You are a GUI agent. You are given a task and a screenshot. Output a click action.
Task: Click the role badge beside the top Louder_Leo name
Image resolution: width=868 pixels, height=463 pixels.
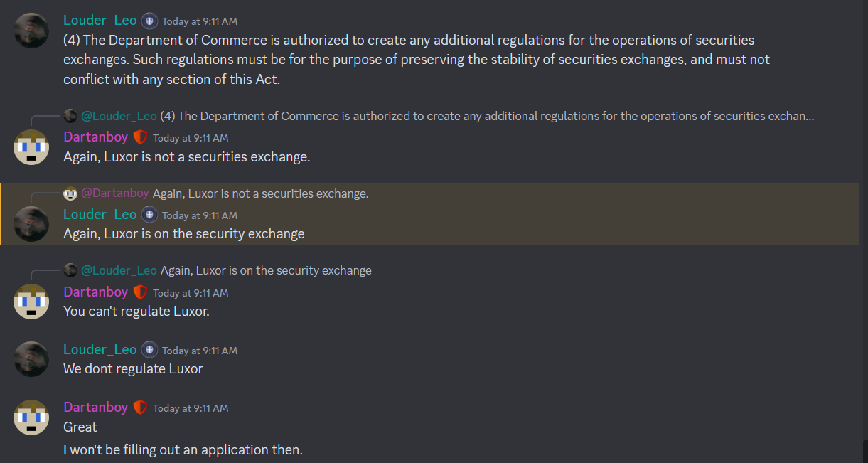pyautogui.click(x=149, y=21)
